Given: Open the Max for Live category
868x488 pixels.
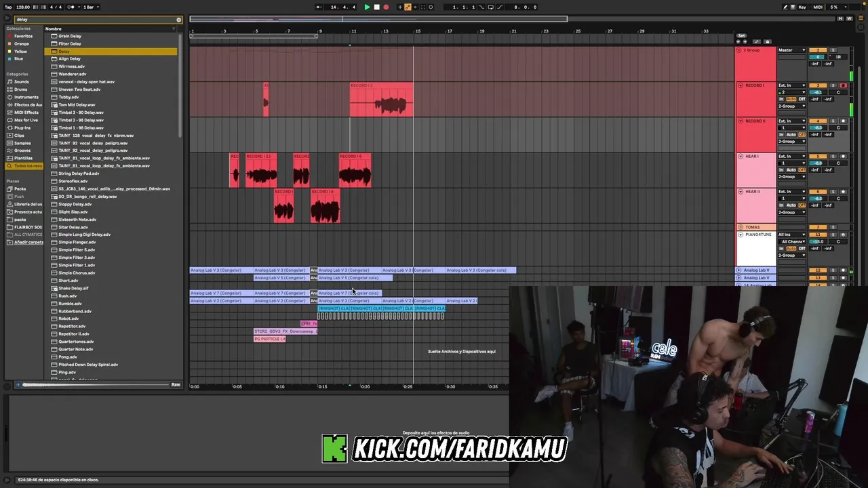Looking at the screenshot, I should 26,120.
